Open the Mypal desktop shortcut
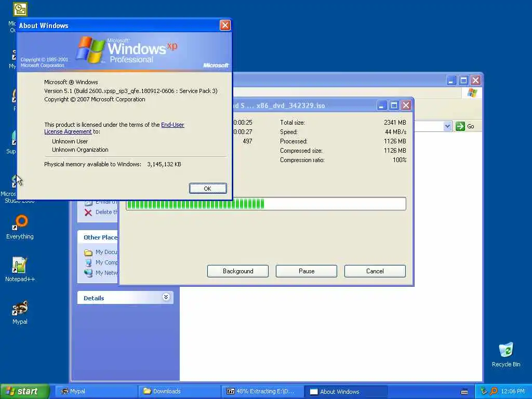This screenshot has height=399, width=532. tap(20, 312)
